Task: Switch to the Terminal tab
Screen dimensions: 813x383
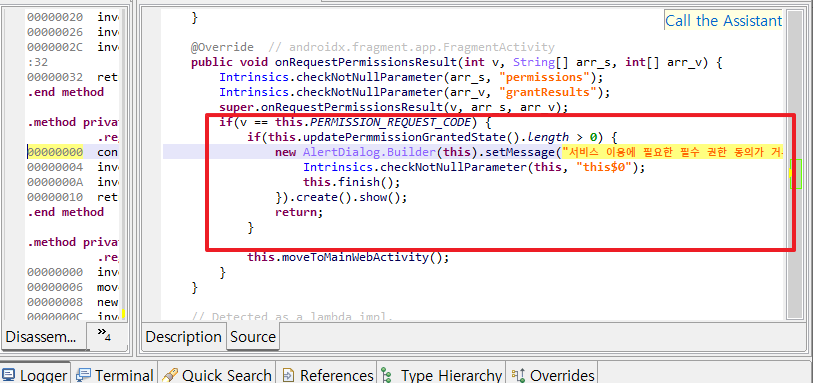Action: (116, 374)
